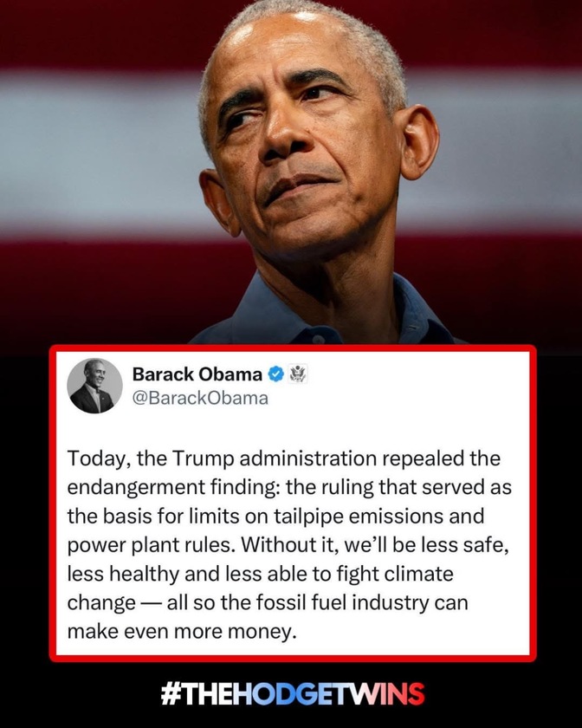Click the @BarackObama handle
Screen dimensions: 582x728
point(200,398)
